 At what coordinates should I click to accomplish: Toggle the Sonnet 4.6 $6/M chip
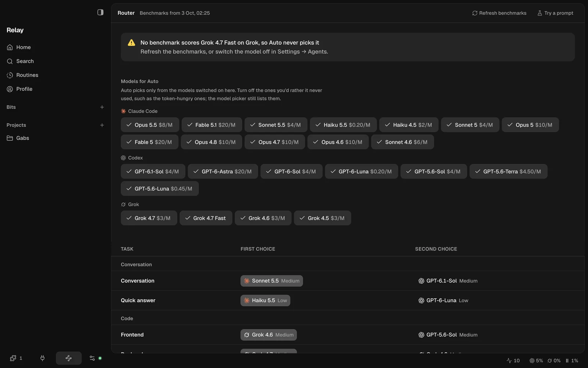tap(402, 142)
